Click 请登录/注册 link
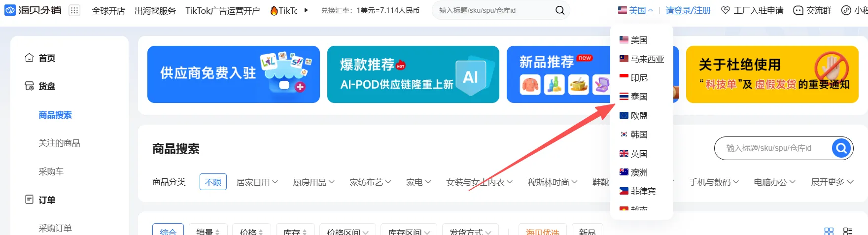This screenshot has height=235, width=868. 688,10
